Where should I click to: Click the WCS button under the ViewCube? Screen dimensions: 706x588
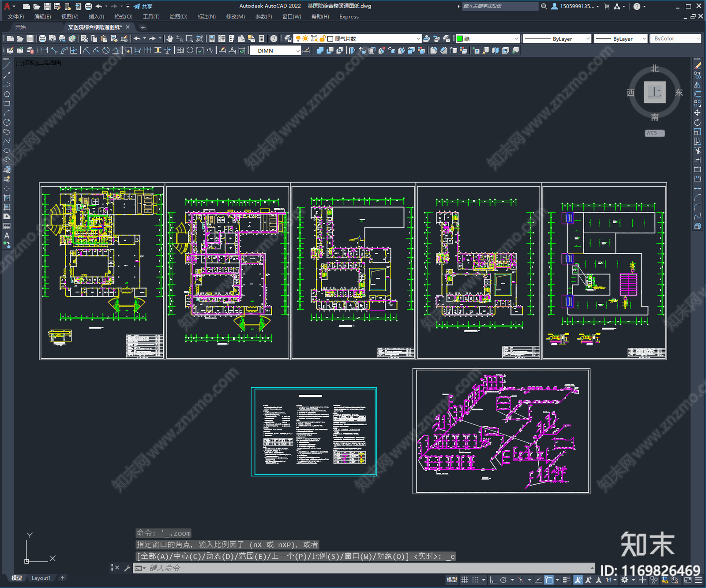click(x=654, y=133)
